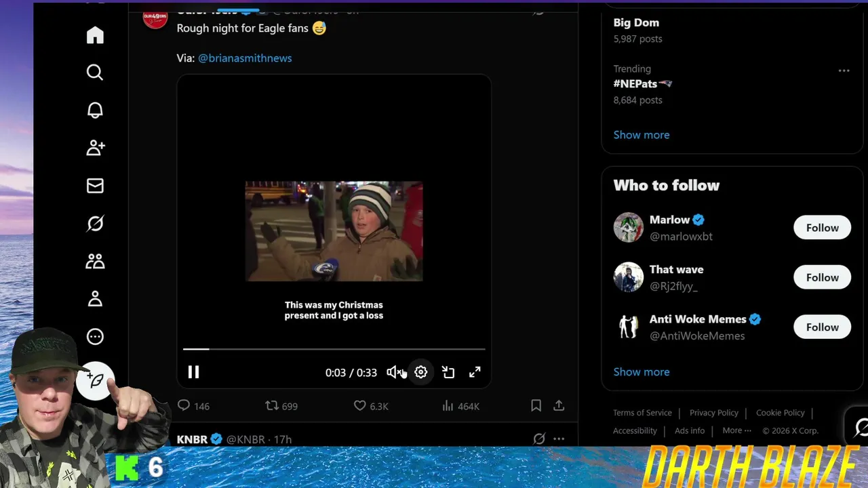This screenshot has height=488, width=868.
Task: Follow Marlow account
Action: click(x=822, y=228)
